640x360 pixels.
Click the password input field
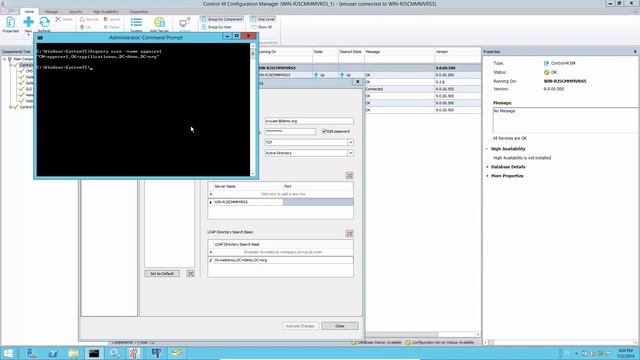click(290, 131)
